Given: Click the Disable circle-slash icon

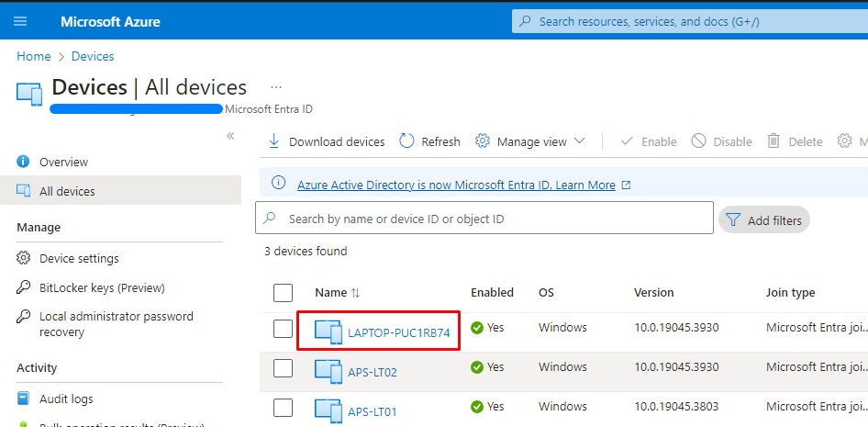Looking at the screenshot, I should [698, 141].
